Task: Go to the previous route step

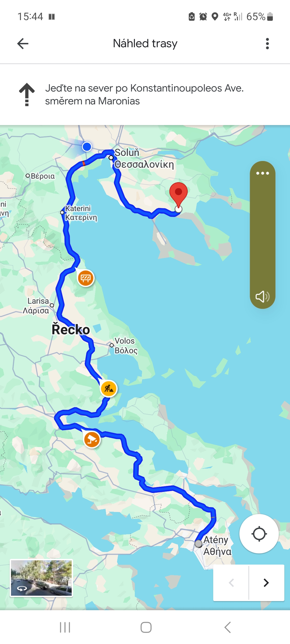Action: [x=231, y=583]
